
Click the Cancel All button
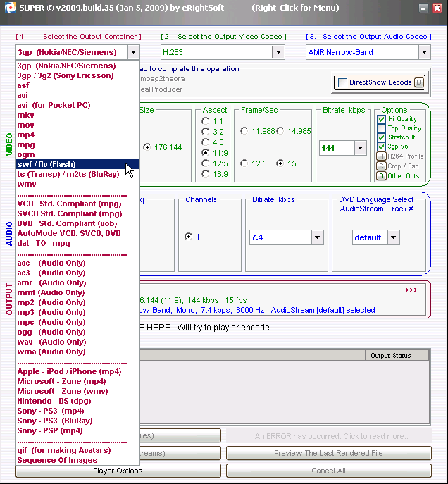[x=328, y=471]
